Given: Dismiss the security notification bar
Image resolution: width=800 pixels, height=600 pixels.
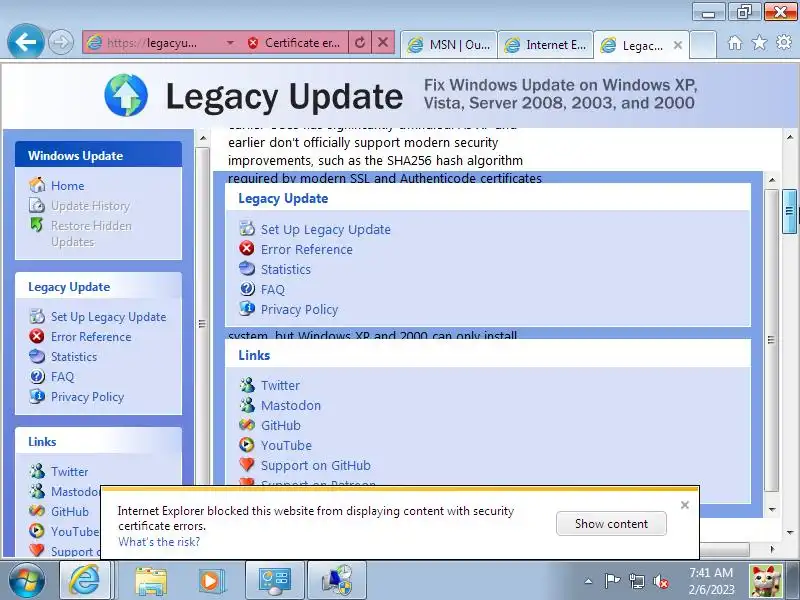Looking at the screenshot, I should click(x=685, y=505).
